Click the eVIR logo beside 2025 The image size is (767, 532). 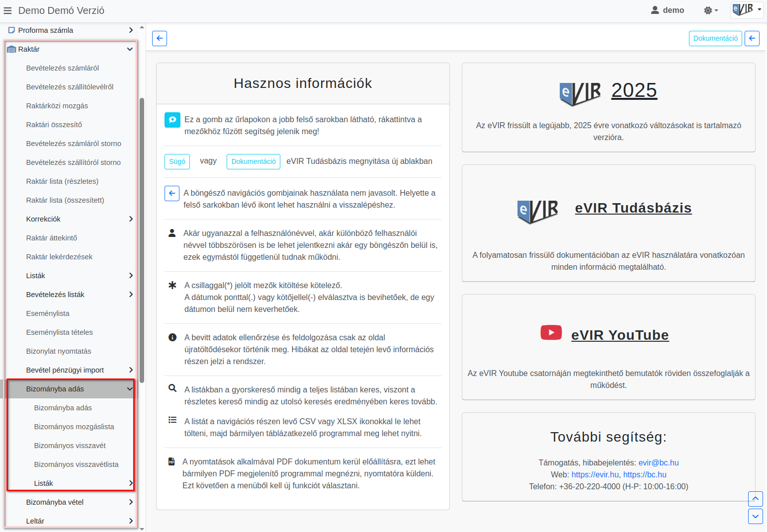(x=580, y=93)
